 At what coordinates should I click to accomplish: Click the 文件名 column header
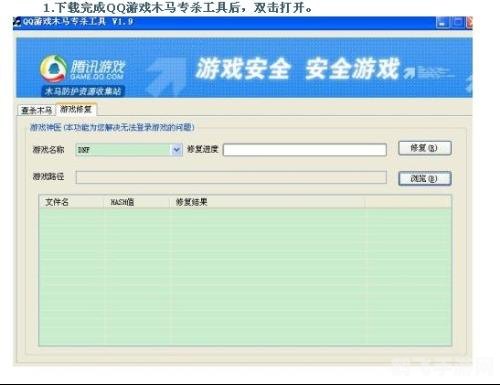pos(72,202)
